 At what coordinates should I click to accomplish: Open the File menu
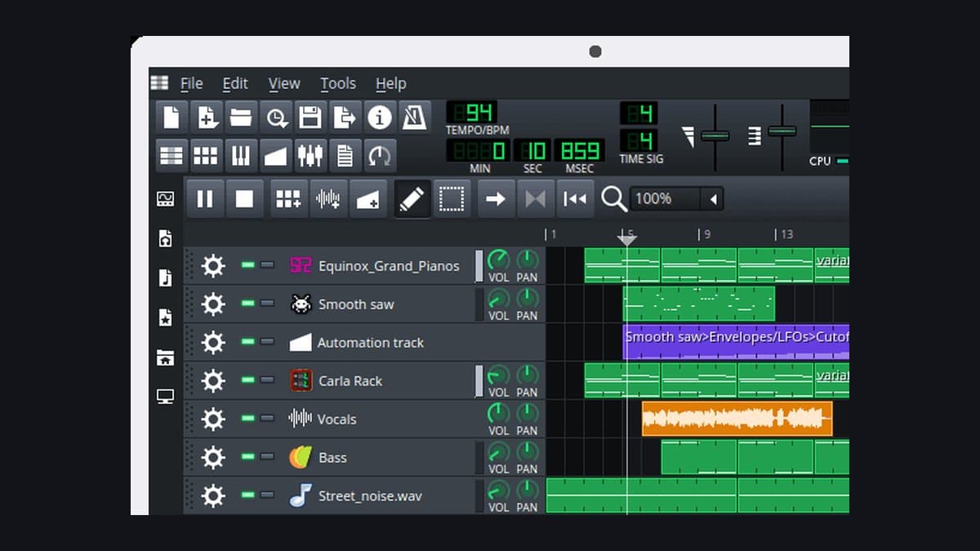[x=191, y=83]
